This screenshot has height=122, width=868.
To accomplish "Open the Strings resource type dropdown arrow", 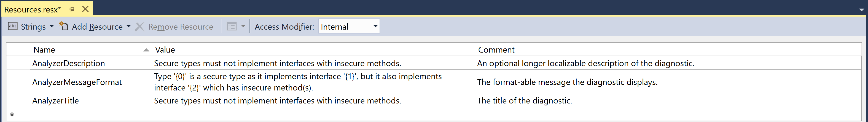I will pyautogui.click(x=52, y=26).
